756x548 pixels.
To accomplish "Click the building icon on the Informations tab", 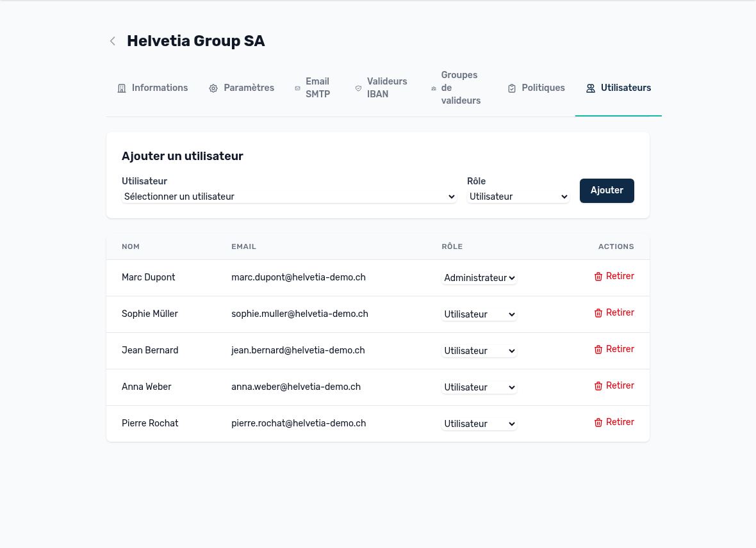I will click(x=122, y=88).
